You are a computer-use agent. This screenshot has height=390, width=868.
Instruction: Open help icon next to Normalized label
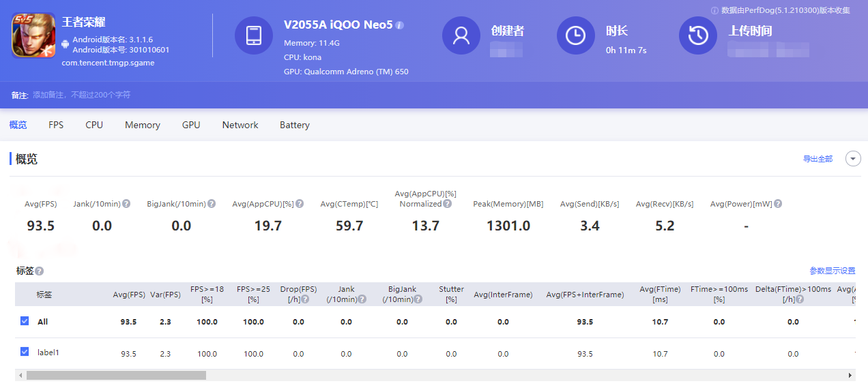coord(447,204)
